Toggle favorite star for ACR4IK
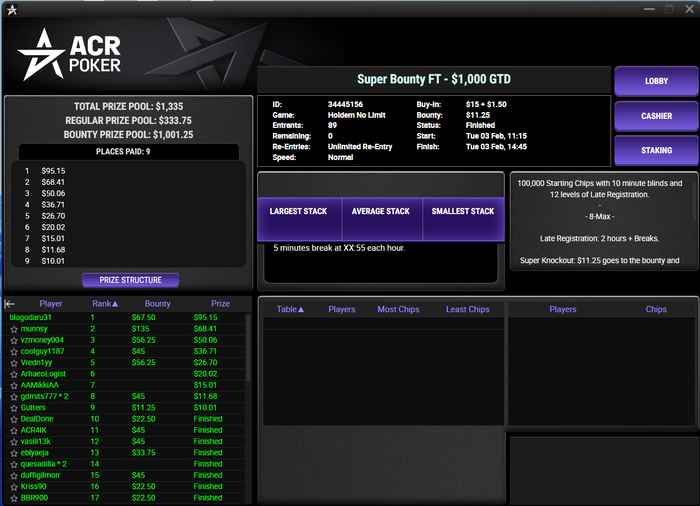This screenshot has width=700, height=506. point(14,431)
